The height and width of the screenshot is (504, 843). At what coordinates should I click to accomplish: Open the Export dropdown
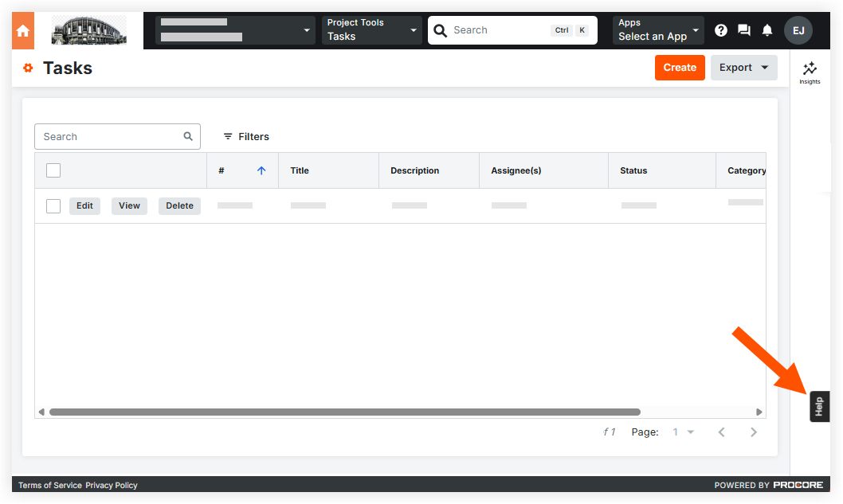tap(743, 67)
